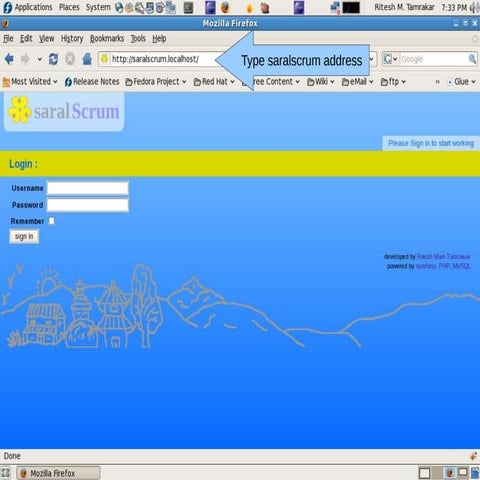Open the System menu in top panel
Screen dimensions: 480x480
pyautogui.click(x=98, y=7)
